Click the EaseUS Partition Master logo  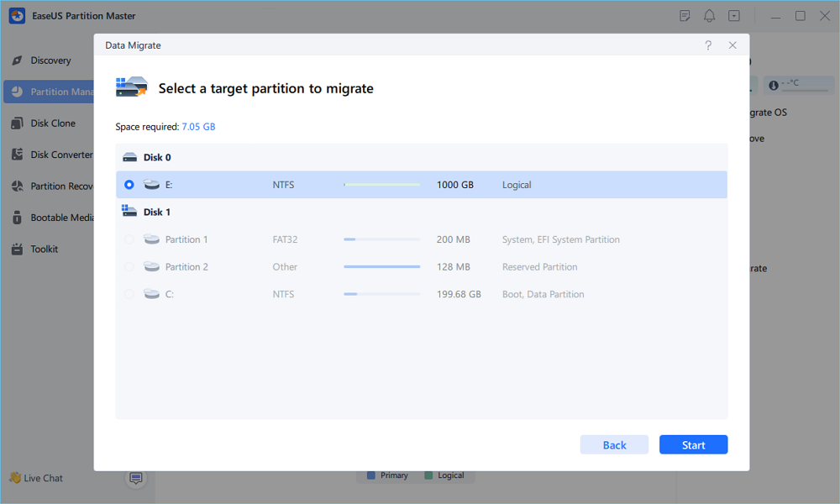[17, 16]
